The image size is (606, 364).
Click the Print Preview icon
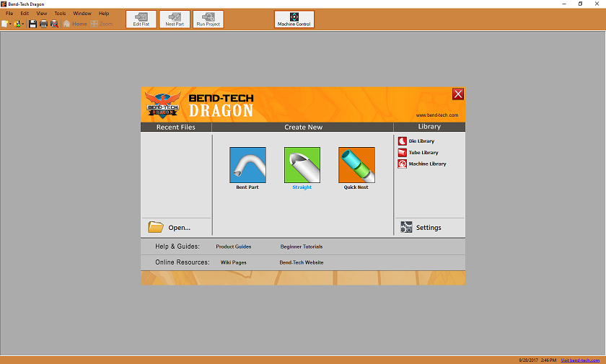pyautogui.click(x=55, y=24)
